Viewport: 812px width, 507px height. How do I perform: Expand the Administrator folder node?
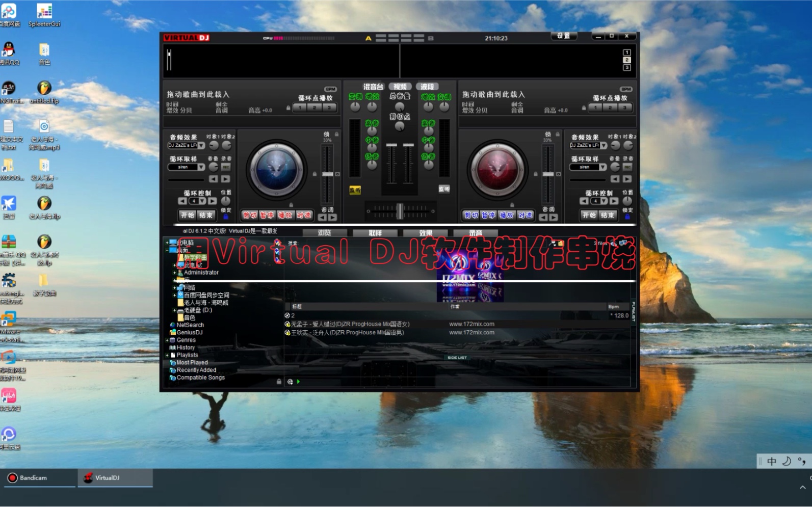[175, 273]
